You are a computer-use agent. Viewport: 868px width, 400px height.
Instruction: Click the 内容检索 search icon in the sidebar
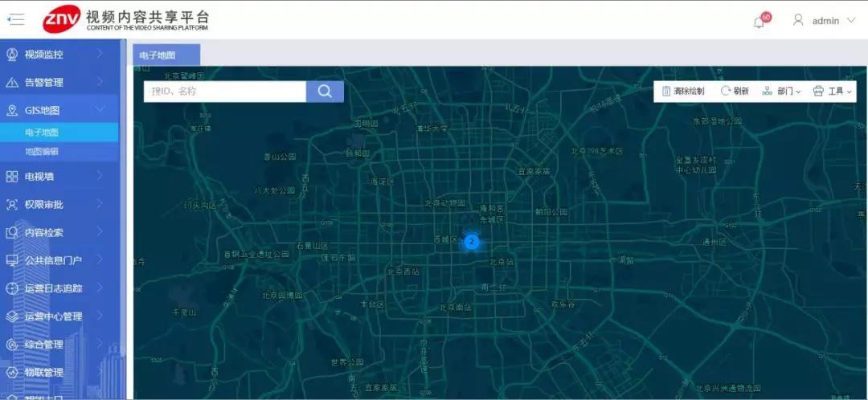pyautogui.click(x=12, y=233)
